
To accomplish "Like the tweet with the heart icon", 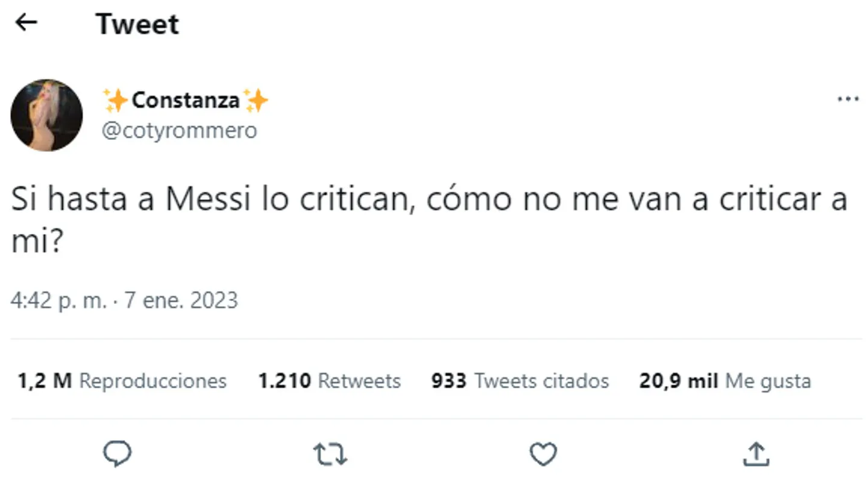I will (542, 454).
